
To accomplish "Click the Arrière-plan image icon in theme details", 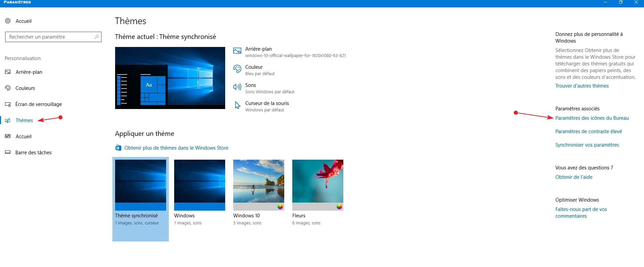I will point(237,51).
